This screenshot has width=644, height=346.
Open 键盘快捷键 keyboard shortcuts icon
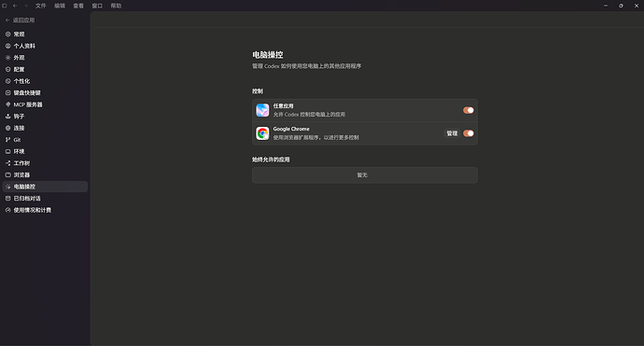click(7, 92)
